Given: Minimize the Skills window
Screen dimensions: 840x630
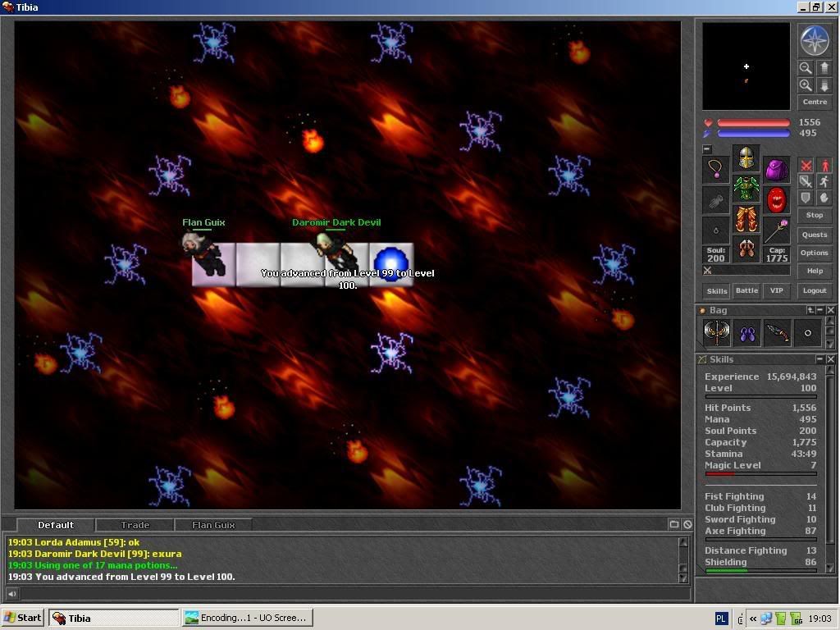Looking at the screenshot, I should click(x=820, y=359).
